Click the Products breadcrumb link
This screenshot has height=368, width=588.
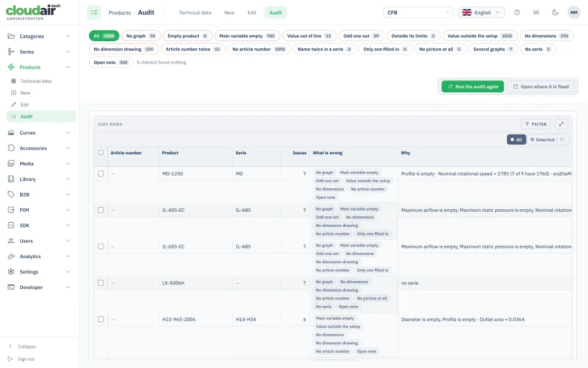(x=120, y=13)
